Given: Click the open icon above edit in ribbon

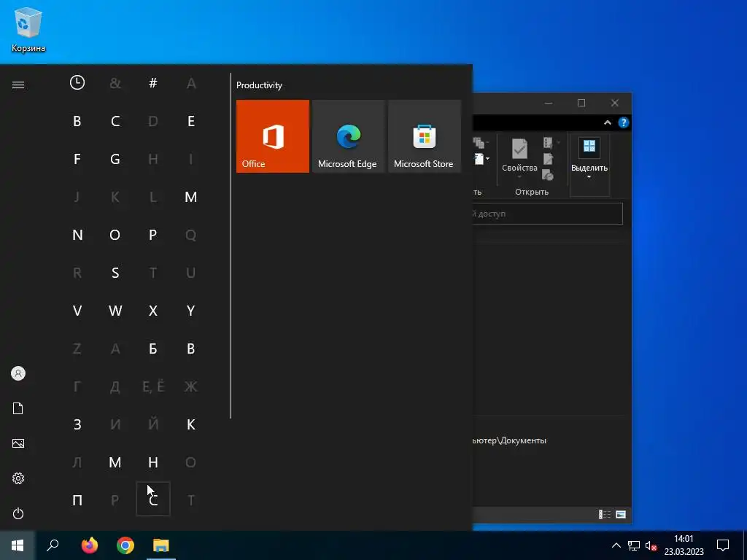Looking at the screenshot, I should pos(549,142).
